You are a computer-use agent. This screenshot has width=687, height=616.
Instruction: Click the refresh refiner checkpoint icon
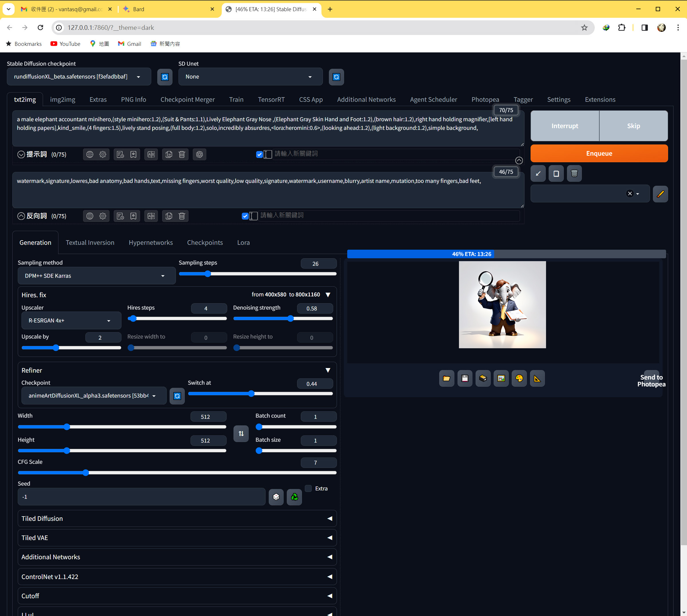click(177, 396)
